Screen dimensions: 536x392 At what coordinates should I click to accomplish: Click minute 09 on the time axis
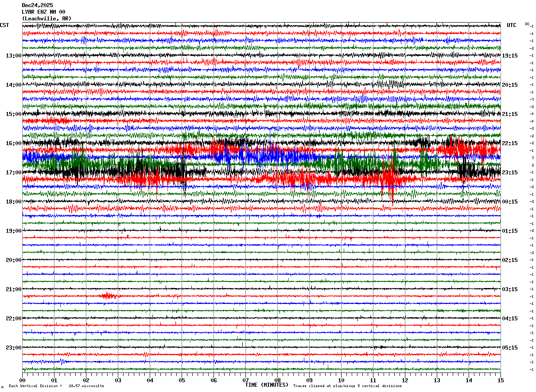(x=309, y=380)
